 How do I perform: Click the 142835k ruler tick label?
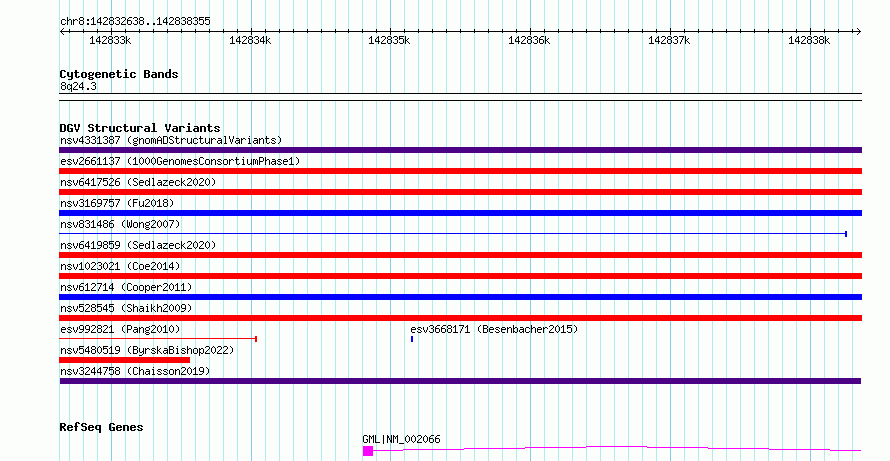[x=389, y=41]
